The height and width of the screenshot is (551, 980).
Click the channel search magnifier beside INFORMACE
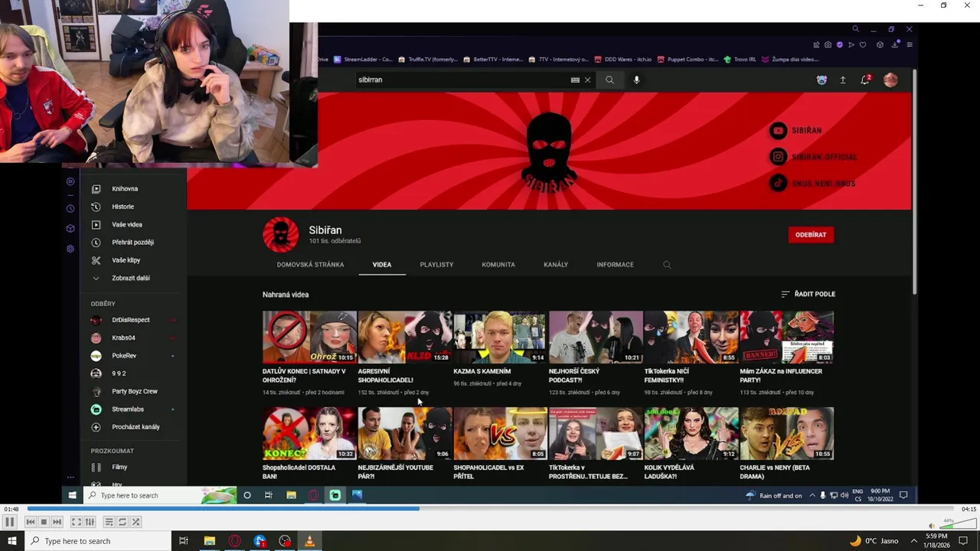click(667, 265)
